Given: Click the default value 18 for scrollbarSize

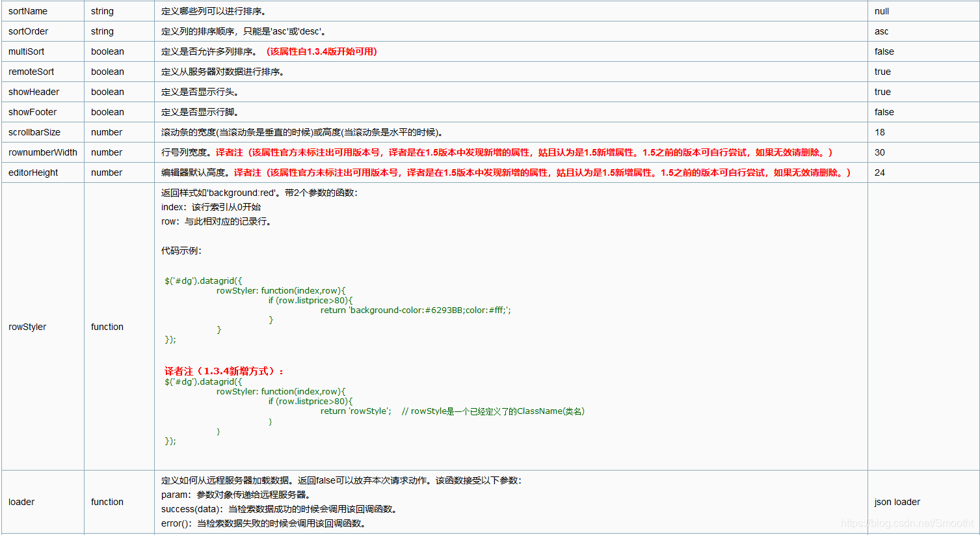Looking at the screenshot, I should [x=880, y=132].
